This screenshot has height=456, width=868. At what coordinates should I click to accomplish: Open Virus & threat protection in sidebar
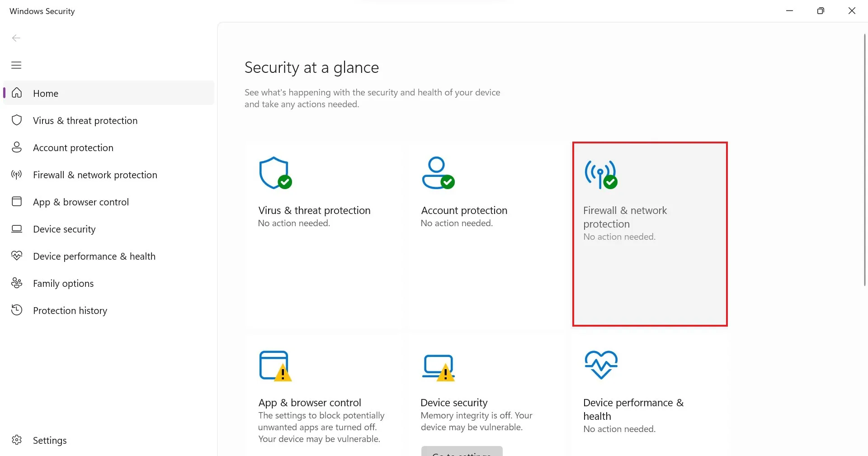point(85,121)
